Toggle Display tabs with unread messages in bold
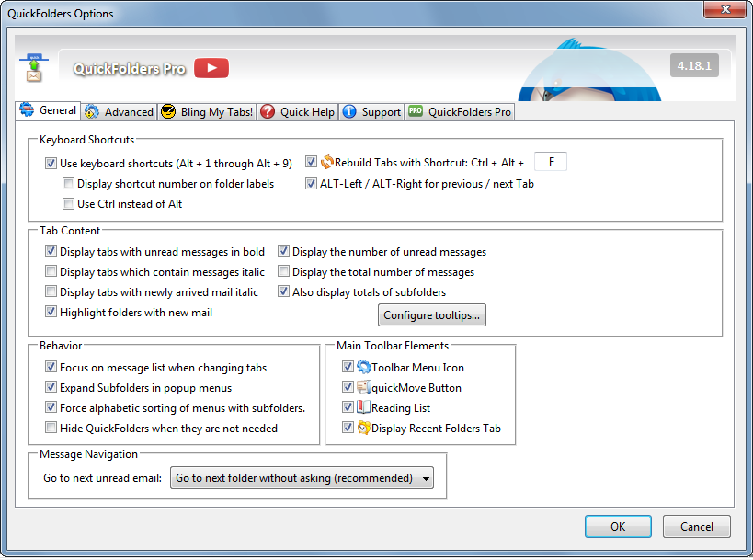 click(51, 251)
